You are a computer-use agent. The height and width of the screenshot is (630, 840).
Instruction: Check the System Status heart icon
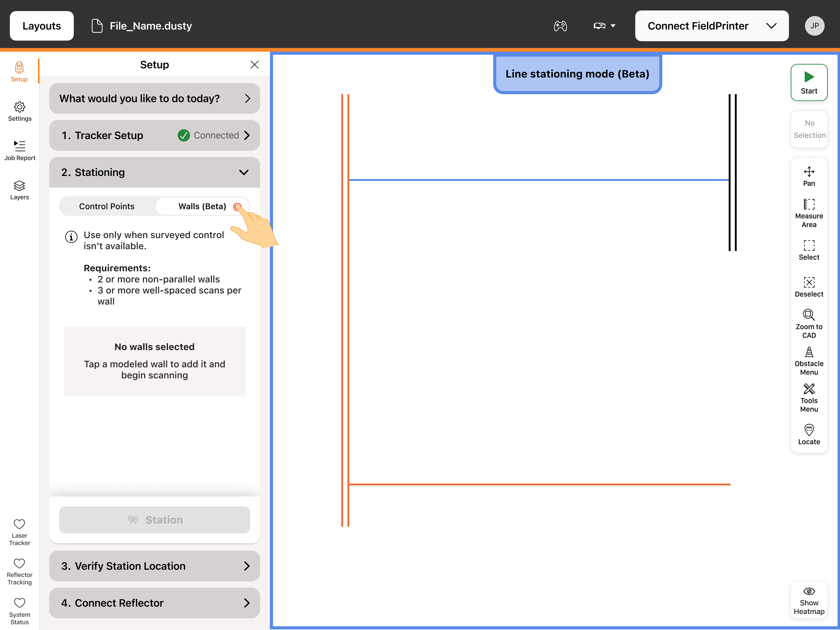click(x=19, y=603)
